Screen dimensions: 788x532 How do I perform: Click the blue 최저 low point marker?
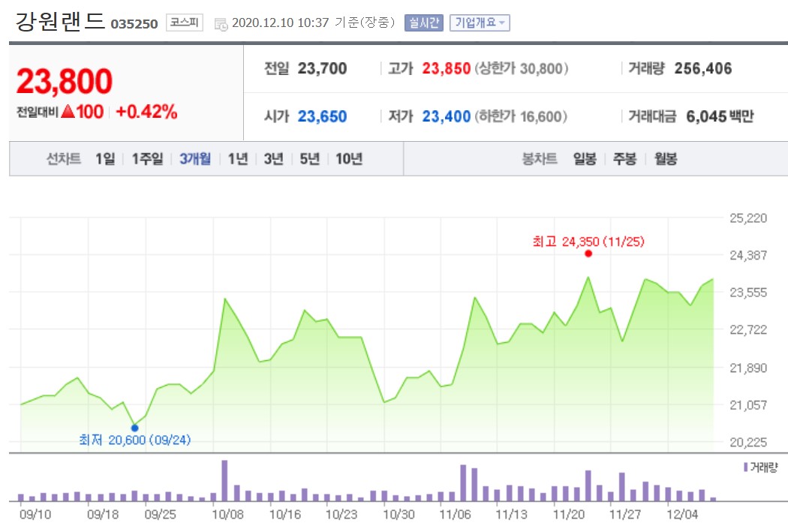point(134,428)
